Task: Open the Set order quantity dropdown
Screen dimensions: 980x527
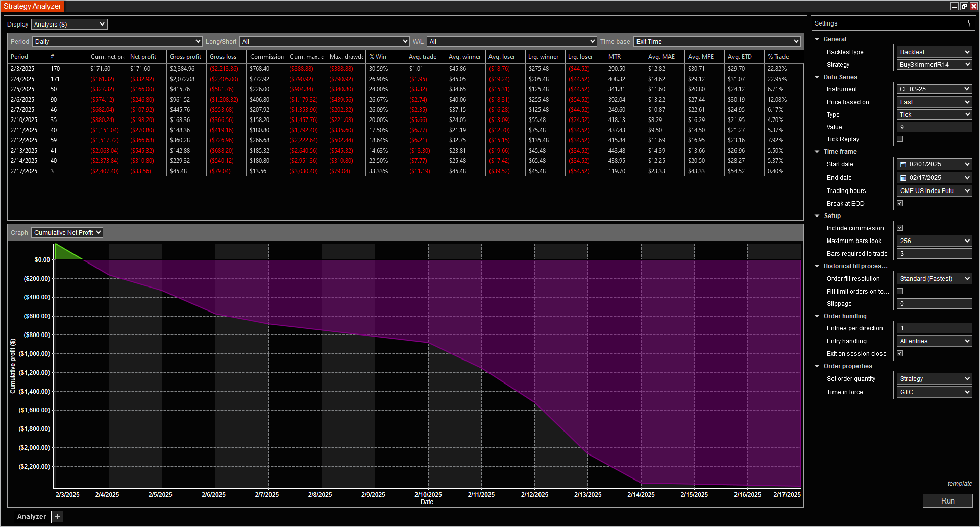Action: (x=934, y=379)
